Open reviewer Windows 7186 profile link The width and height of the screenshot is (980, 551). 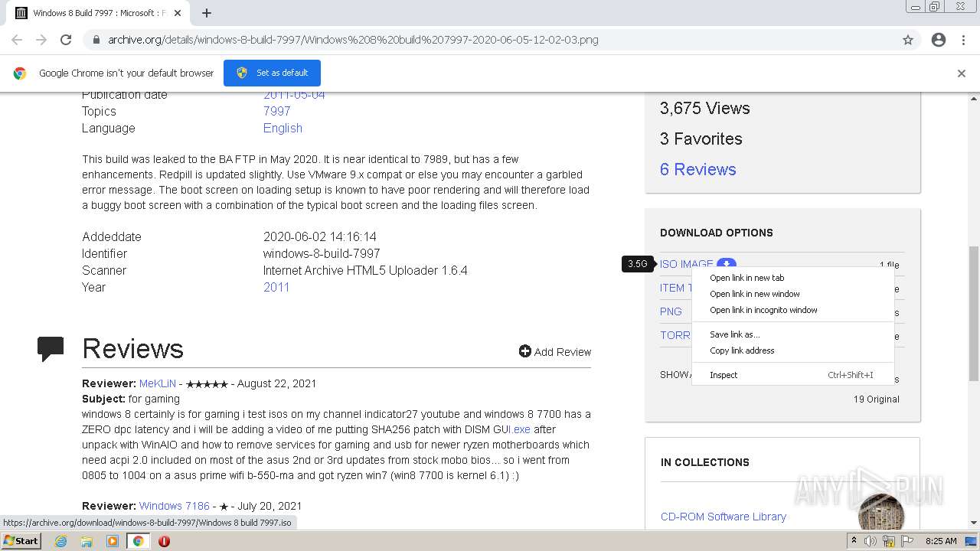[175, 506]
